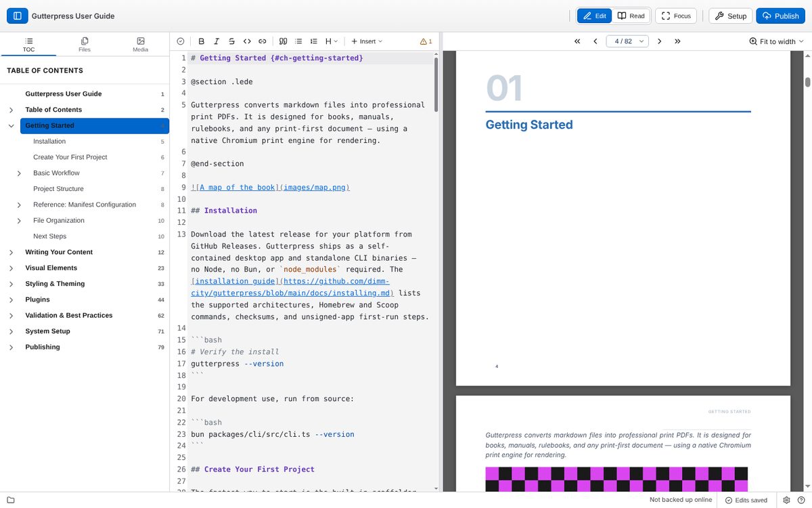Insert a hyperlink

263,41
